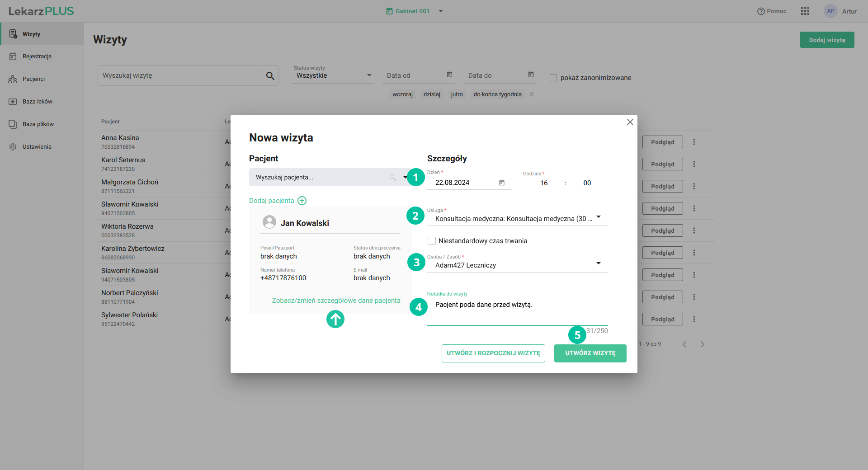The image size is (868, 470).
Task: Click the Data do calendar icon
Action: tap(531, 75)
